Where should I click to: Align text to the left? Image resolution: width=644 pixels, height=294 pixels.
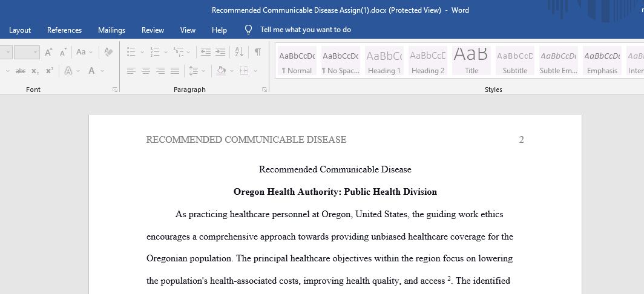click(x=131, y=71)
